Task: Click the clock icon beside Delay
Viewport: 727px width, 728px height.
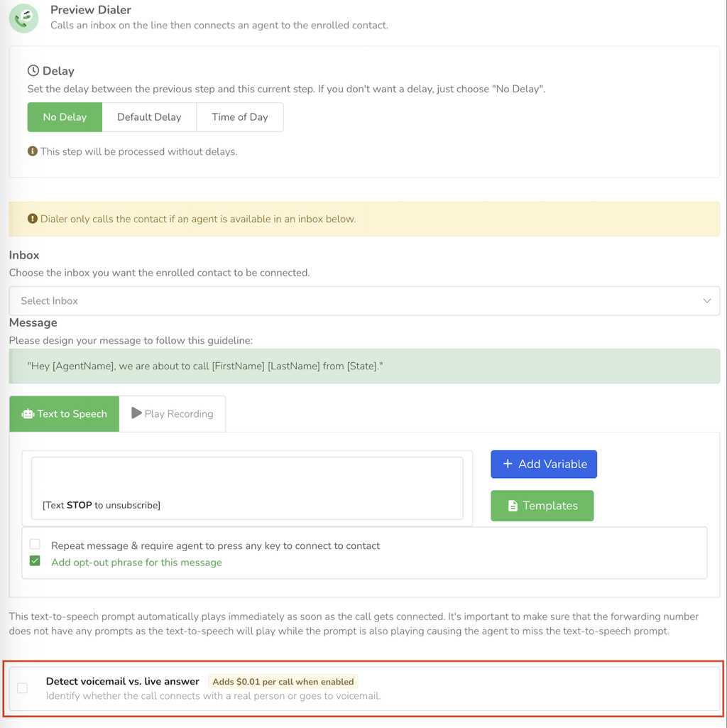Action: tap(33, 70)
